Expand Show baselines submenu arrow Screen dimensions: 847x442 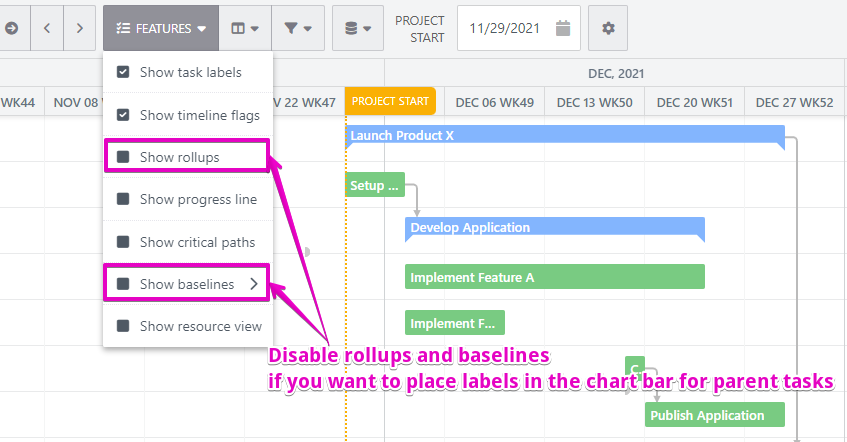pos(253,284)
